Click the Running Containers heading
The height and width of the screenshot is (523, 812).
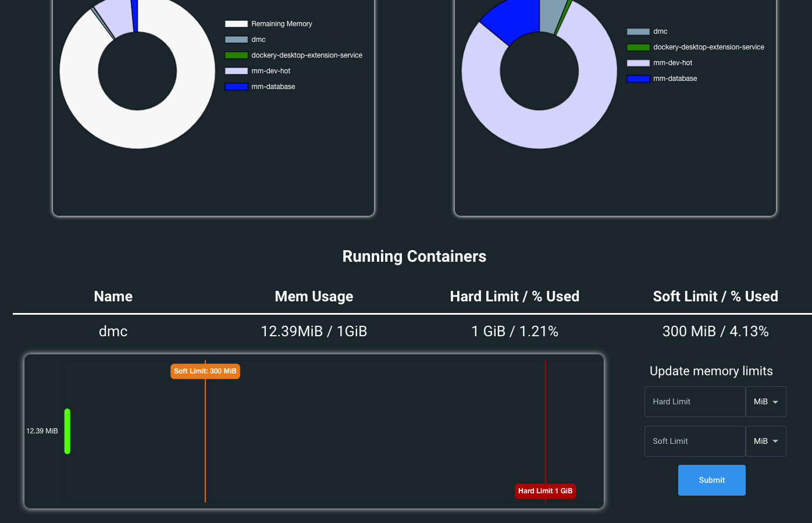point(414,257)
